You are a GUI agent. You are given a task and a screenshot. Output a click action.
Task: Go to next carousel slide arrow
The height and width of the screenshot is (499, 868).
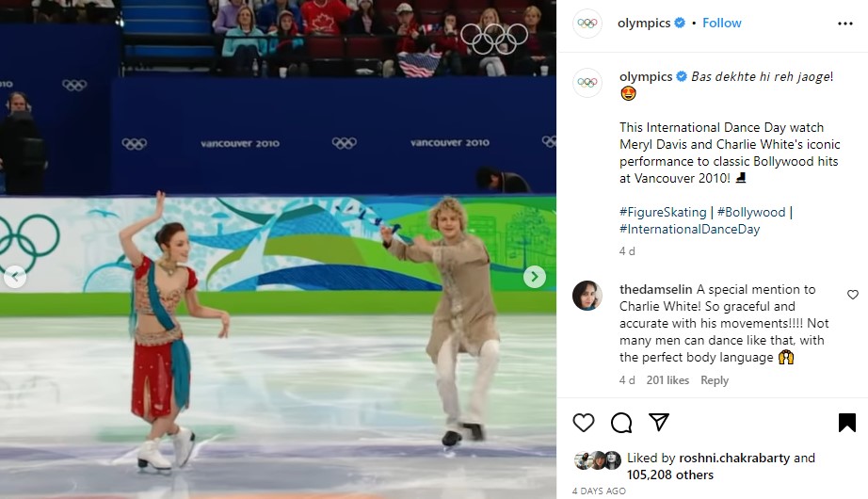[x=534, y=277]
